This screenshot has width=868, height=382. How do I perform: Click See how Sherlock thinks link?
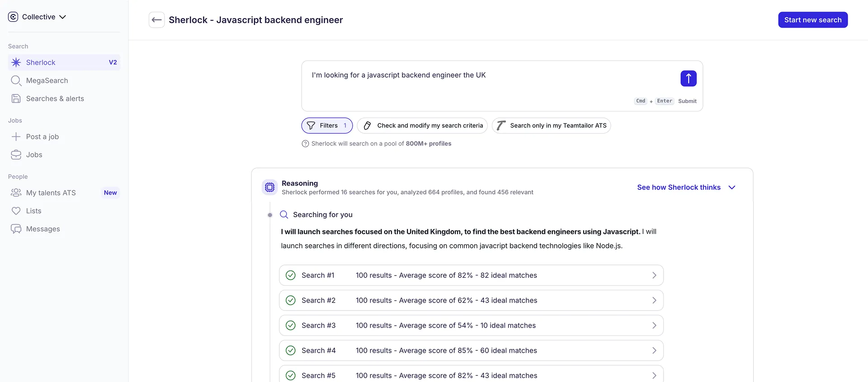pos(679,187)
